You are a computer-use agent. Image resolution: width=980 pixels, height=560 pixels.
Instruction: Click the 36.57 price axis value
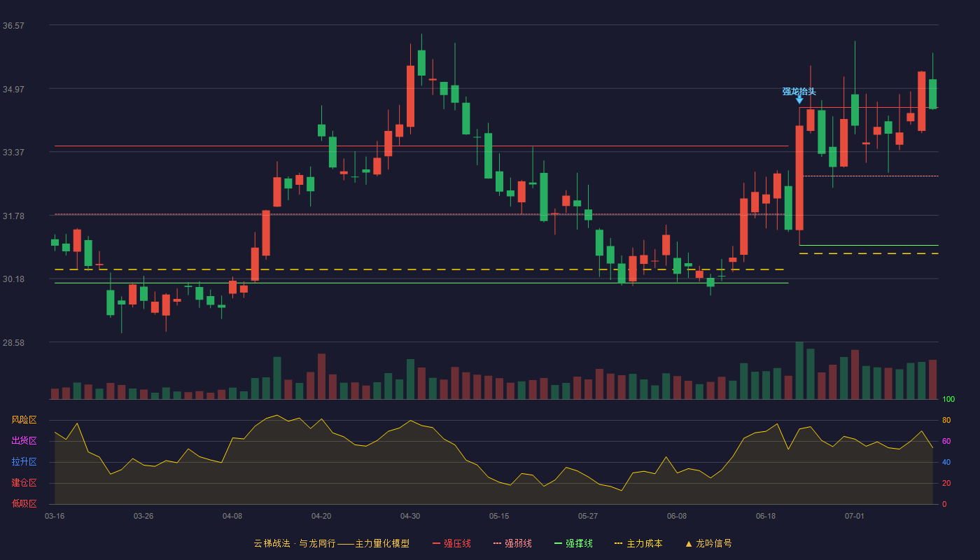coord(13,25)
